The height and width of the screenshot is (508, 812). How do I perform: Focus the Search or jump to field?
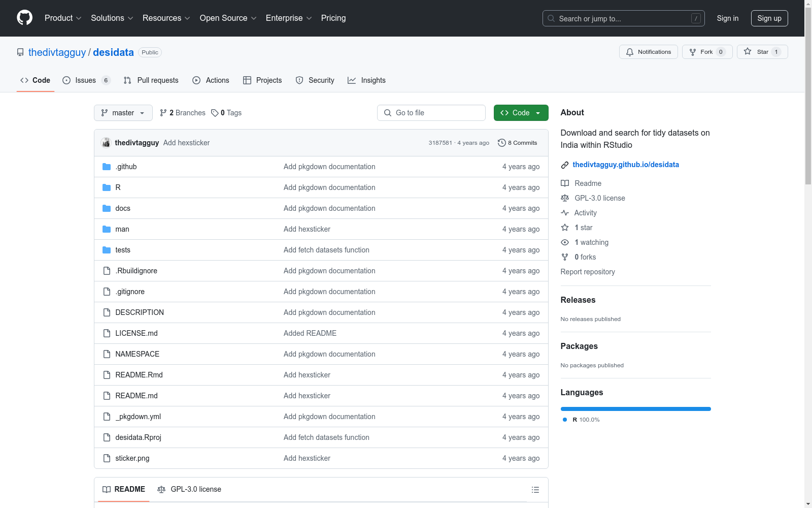pyautogui.click(x=624, y=18)
